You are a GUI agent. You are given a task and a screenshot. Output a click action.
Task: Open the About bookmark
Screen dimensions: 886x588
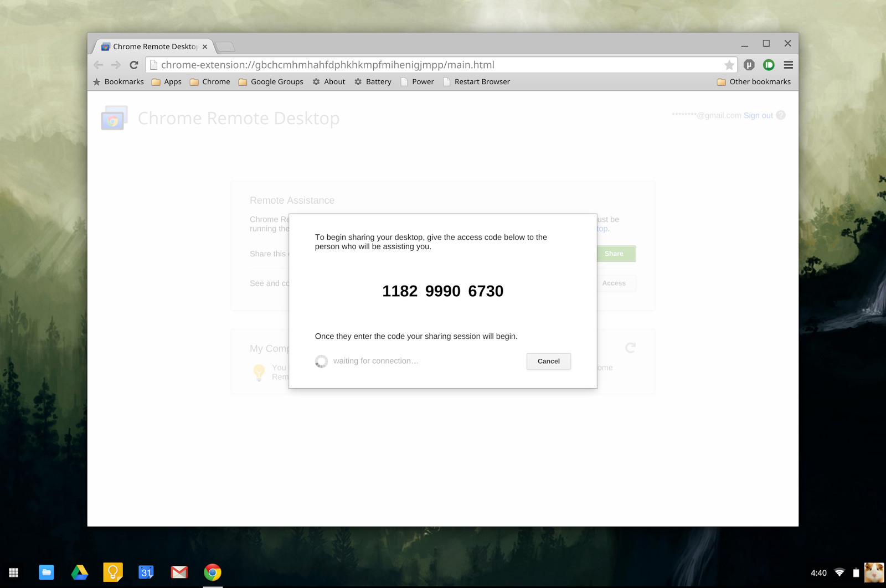pos(329,81)
